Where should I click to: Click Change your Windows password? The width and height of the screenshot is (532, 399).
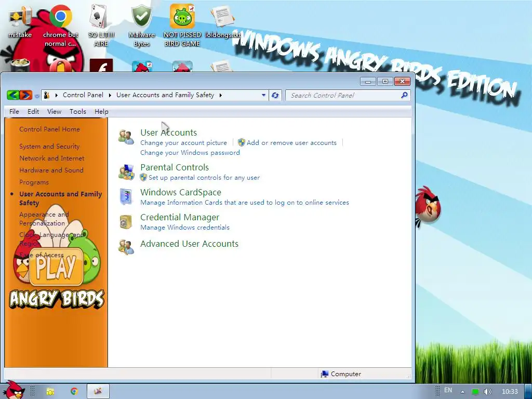coord(190,153)
